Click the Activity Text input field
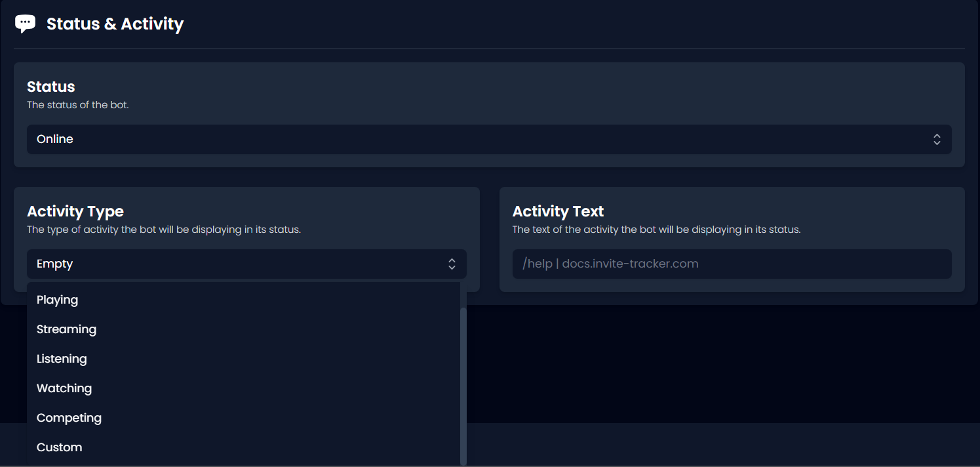 pyautogui.click(x=732, y=264)
